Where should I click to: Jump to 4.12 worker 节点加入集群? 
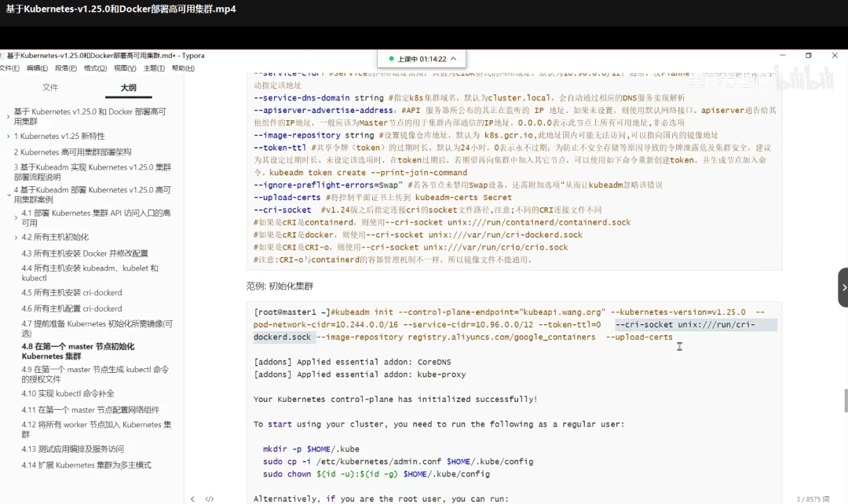(97, 429)
